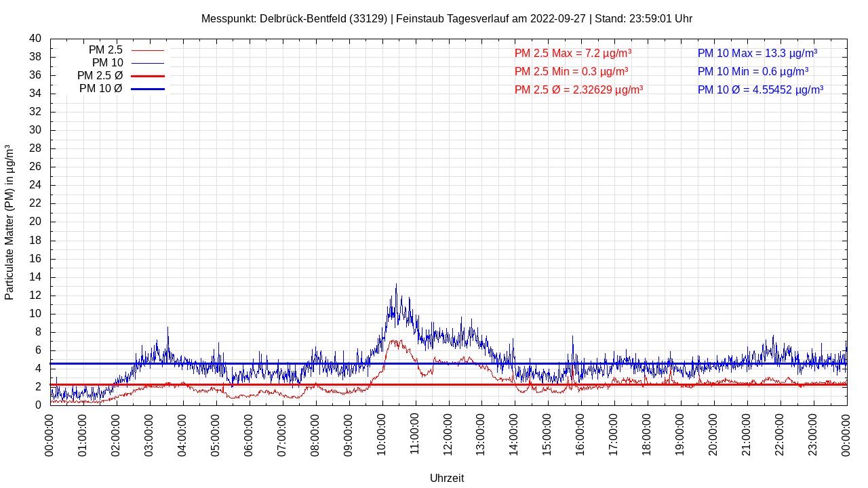Select the PM 10 Ø legend entry
868x488 pixels.
(100, 89)
